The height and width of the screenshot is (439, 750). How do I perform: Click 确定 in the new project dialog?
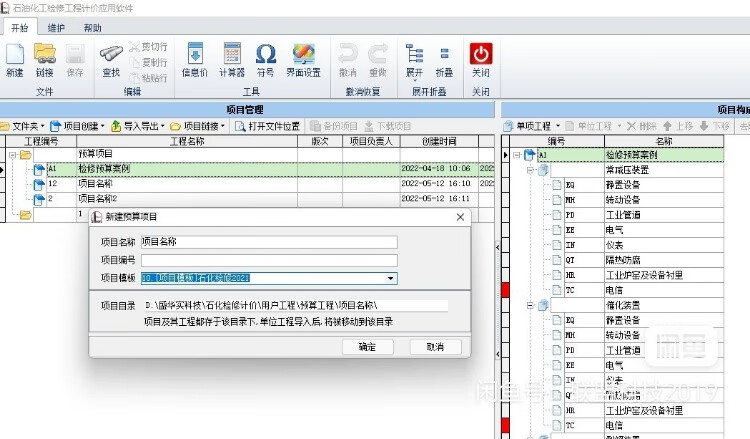[367, 347]
